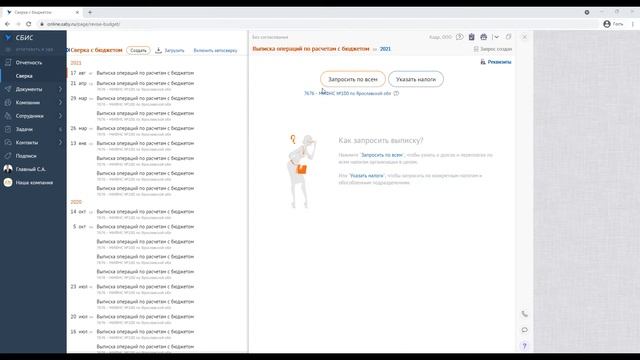Image resolution: width=640 pixels, height=360 pixels.
Task: Open the browser three-dot menu
Action: point(633,24)
